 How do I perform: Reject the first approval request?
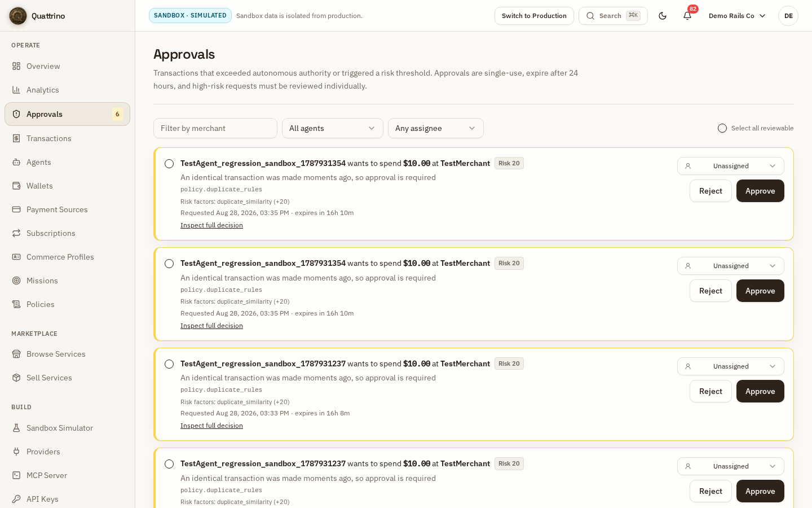710,191
